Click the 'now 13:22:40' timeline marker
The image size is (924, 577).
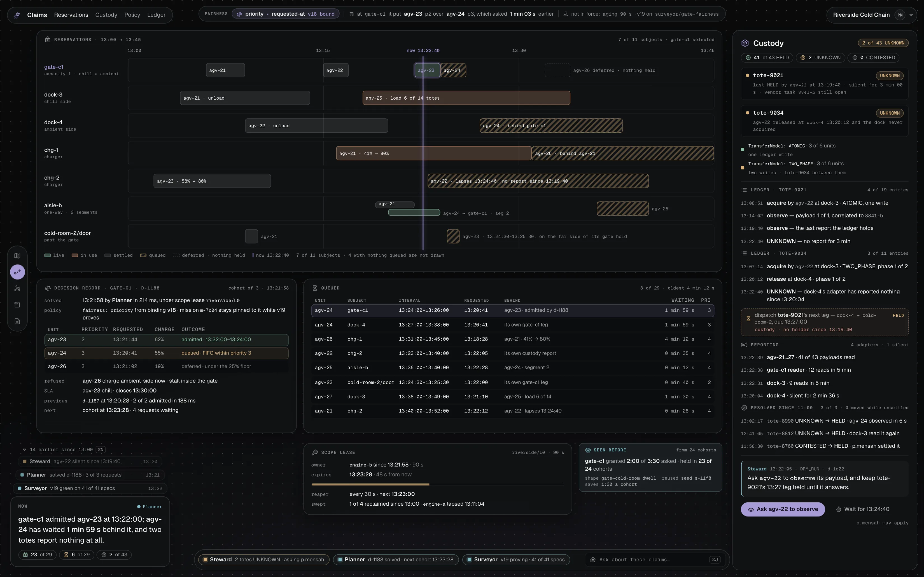pos(423,50)
